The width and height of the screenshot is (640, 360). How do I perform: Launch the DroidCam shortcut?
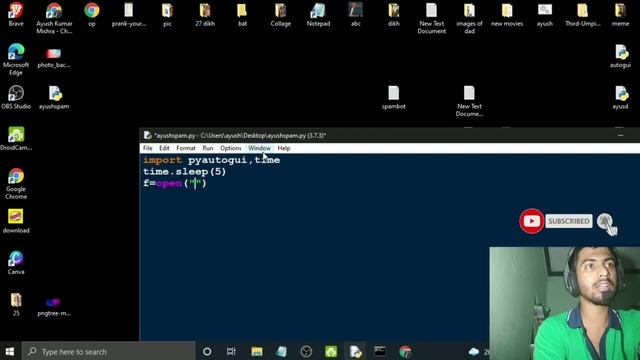(x=16, y=139)
